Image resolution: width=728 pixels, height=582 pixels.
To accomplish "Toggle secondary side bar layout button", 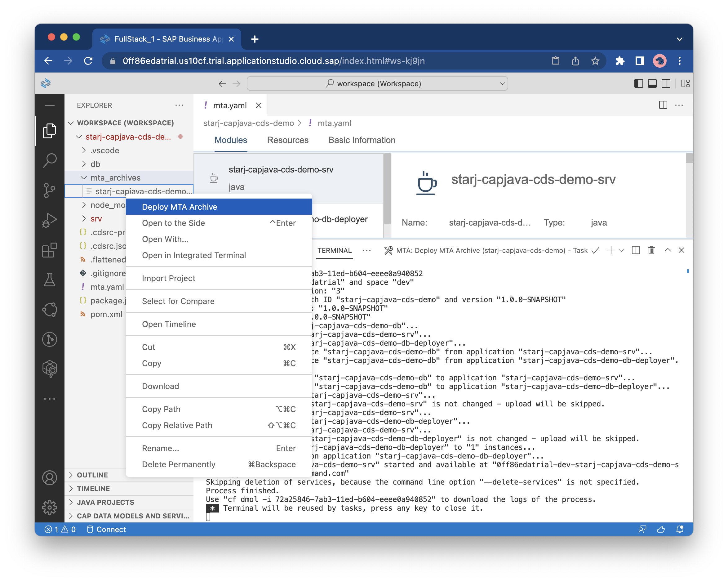I will pos(666,83).
